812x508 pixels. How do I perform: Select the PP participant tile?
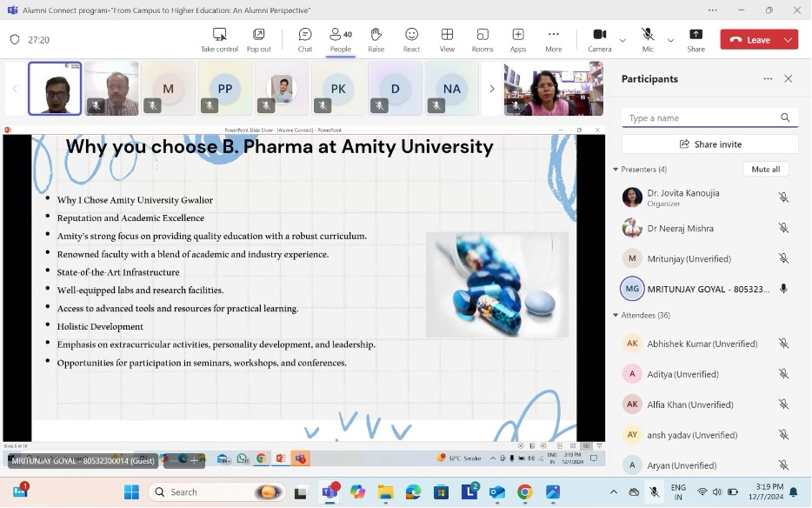pyautogui.click(x=225, y=88)
